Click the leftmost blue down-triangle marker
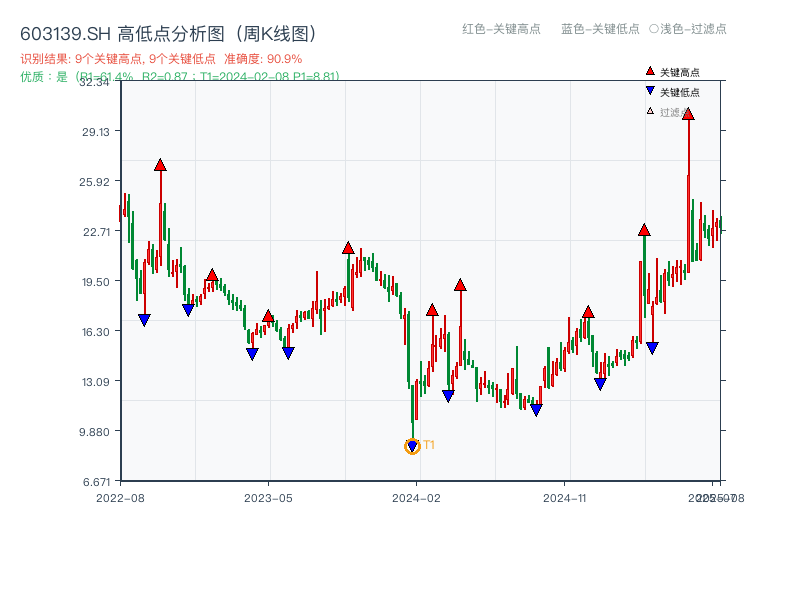Viewport: 800px width, 600px height. point(143,320)
